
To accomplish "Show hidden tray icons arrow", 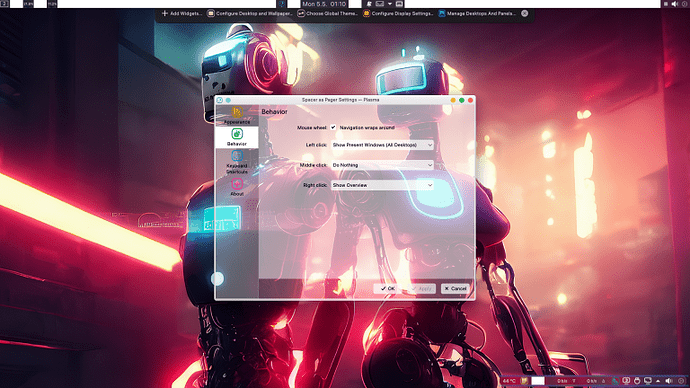I will tap(658, 381).
